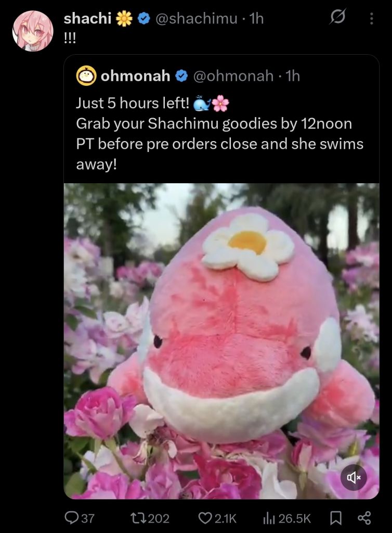Open the reply comments icon
The height and width of the screenshot is (533, 392).
[71, 518]
